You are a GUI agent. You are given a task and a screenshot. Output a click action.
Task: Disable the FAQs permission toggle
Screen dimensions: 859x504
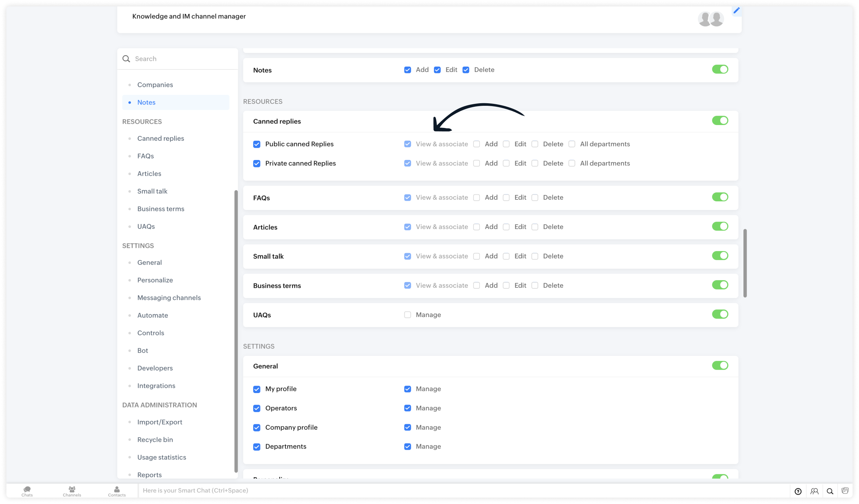click(x=720, y=197)
